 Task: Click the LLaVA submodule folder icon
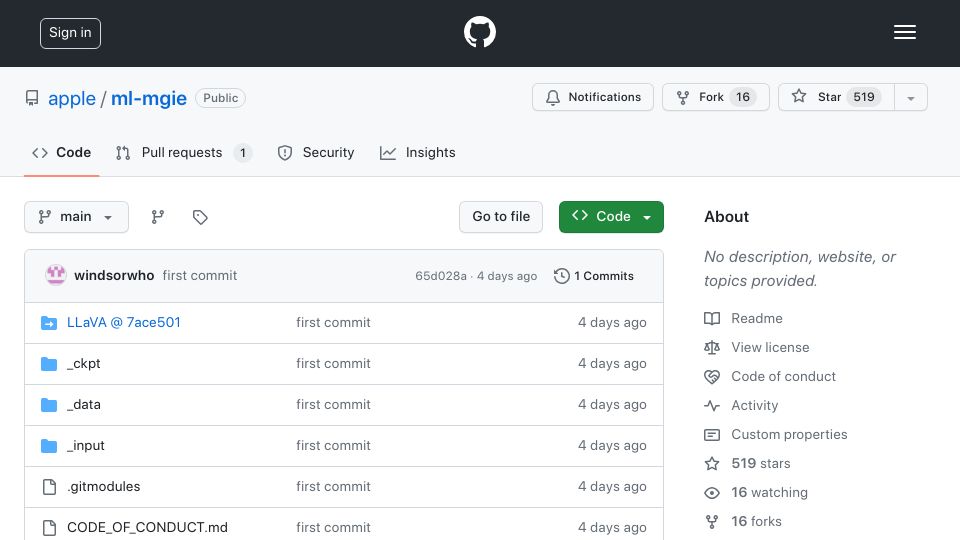[49, 323]
